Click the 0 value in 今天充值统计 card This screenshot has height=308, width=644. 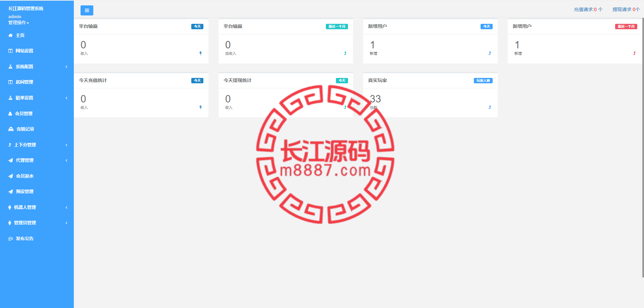tap(83, 99)
